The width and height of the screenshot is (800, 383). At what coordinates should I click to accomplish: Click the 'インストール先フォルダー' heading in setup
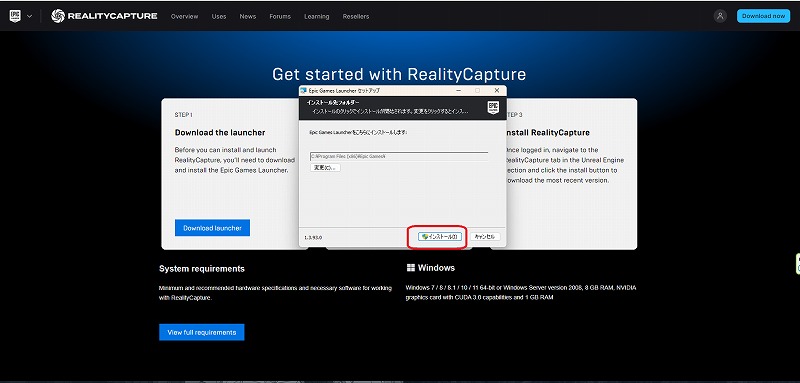333,103
